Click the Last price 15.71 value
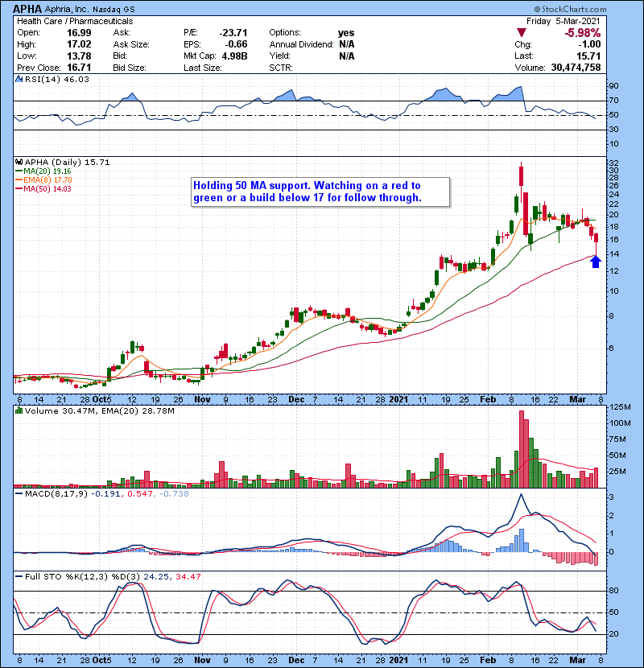Screen dimensions: 644x668 589,56
